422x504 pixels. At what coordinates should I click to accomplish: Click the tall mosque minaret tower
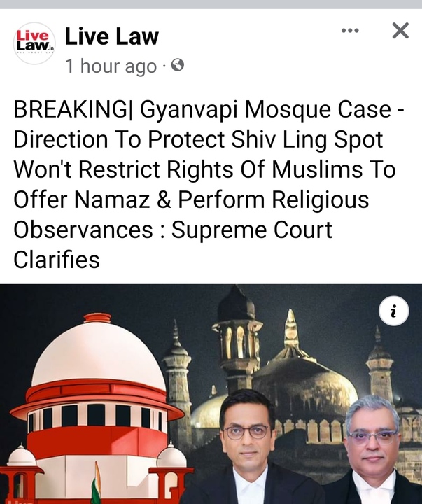[x=238, y=341]
